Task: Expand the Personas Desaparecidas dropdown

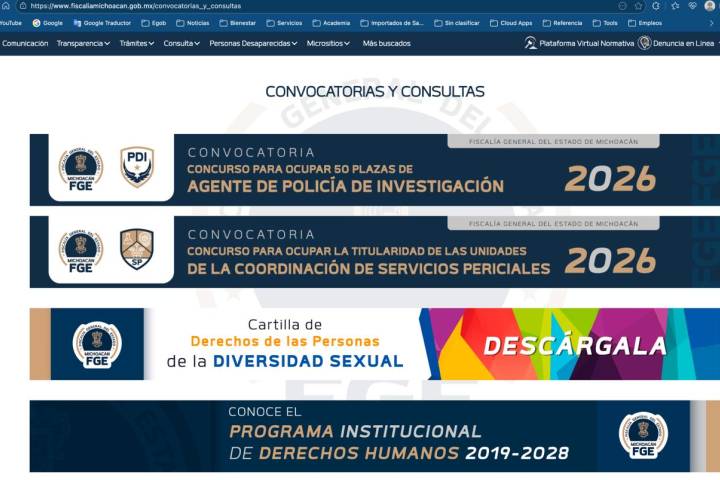Action: [x=253, y=44]
